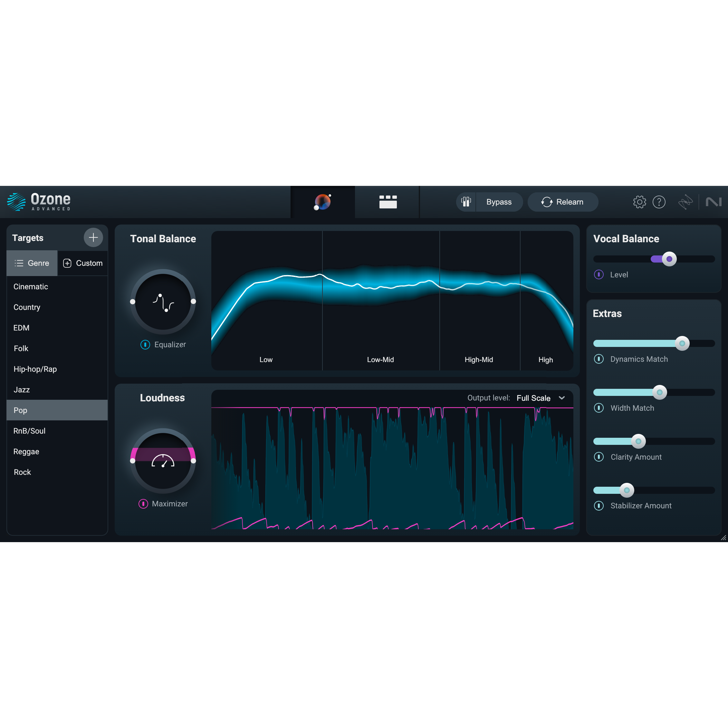
Task: Toggle the Width Match power button
Action: [x=599, y=408]
